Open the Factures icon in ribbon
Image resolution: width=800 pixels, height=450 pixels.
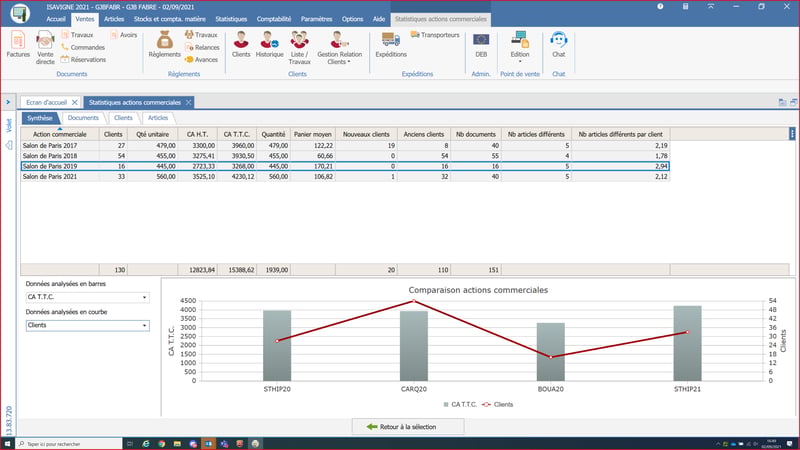(x=18, y=44)
